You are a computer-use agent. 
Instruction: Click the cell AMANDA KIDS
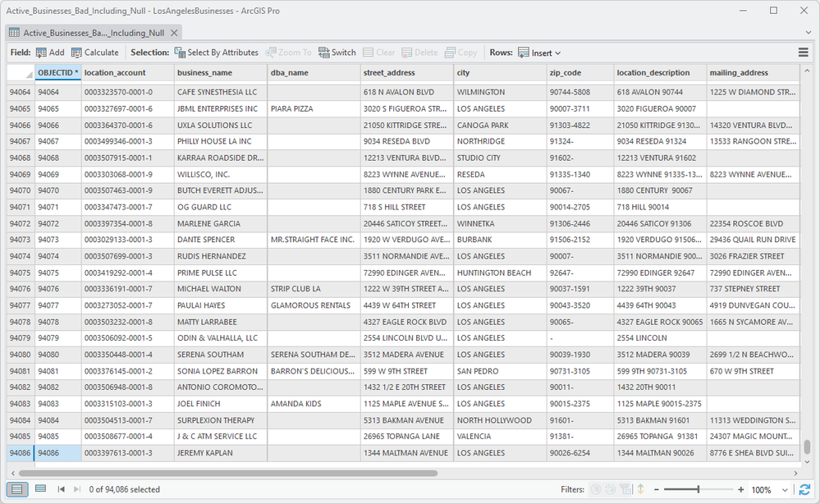314,404
